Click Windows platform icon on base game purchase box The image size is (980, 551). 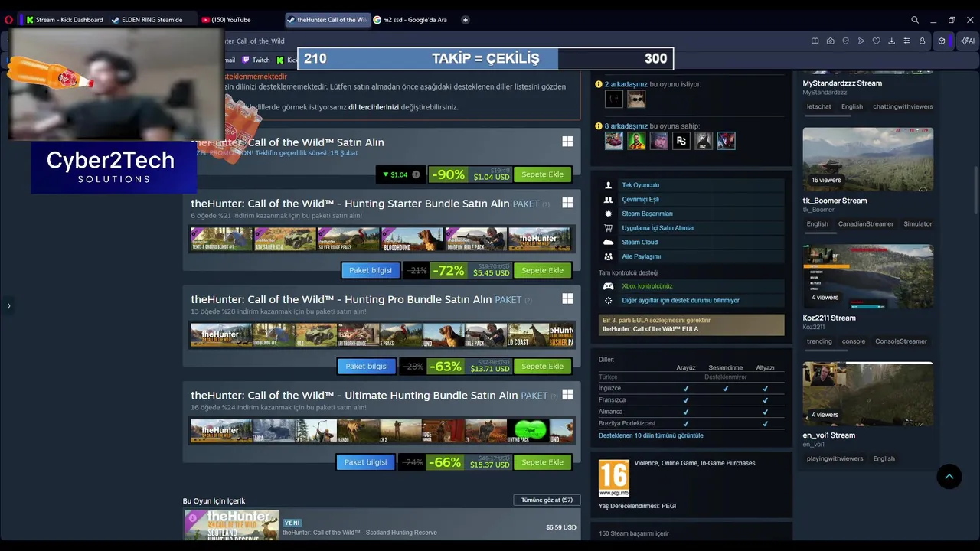567,142
